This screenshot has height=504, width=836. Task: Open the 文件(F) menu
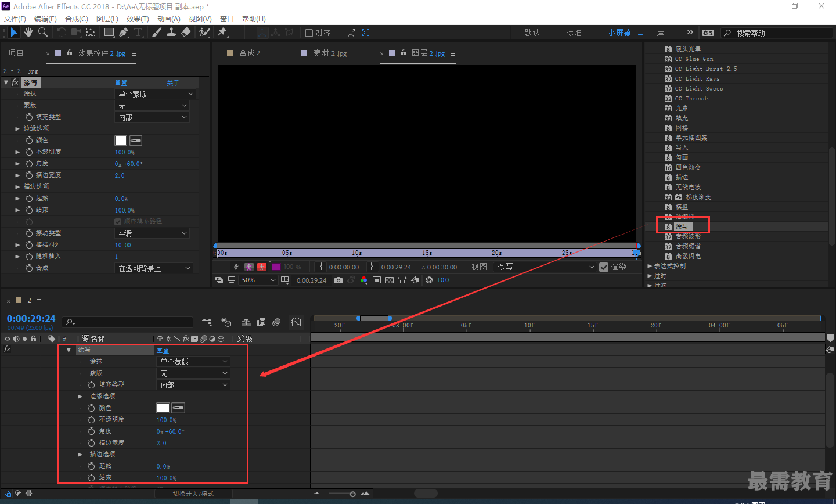click(15, 19)
